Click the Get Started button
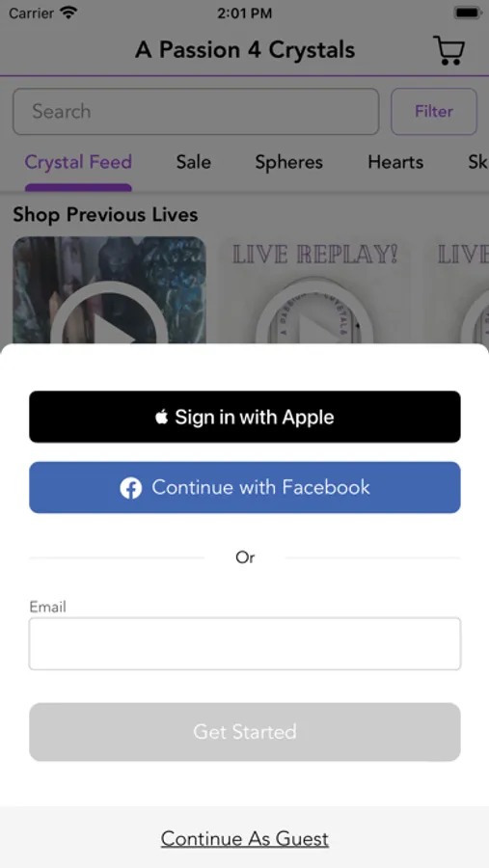 tap(245, 732)
